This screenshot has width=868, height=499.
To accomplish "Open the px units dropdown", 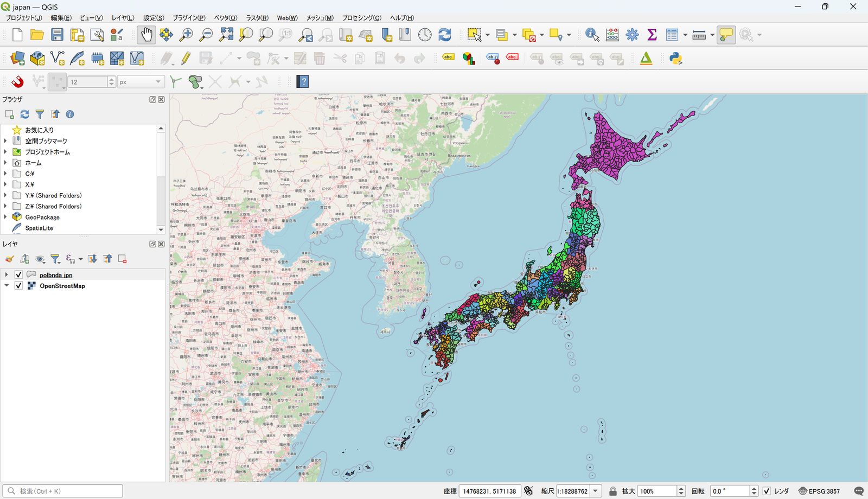I will click(x=141, y=82).
